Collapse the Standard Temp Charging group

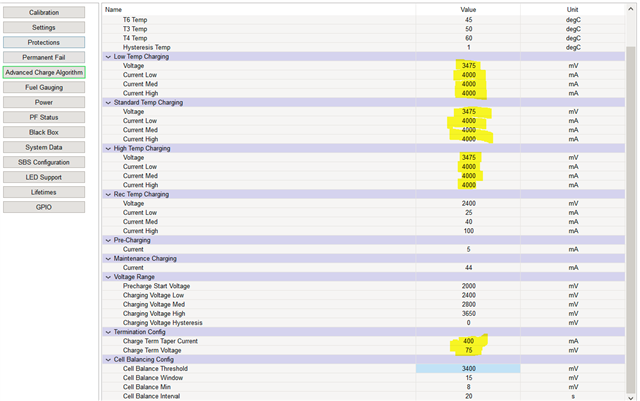click(x=108, y=102)
